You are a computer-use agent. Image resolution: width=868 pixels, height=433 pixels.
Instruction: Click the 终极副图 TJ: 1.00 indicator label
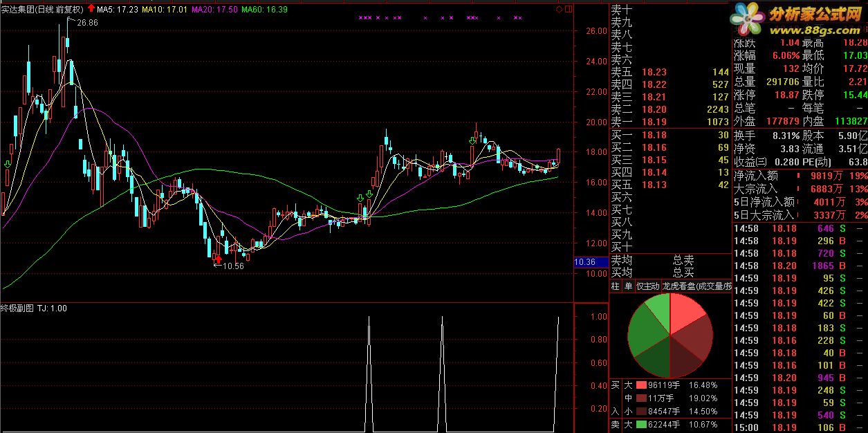point(34,308)
